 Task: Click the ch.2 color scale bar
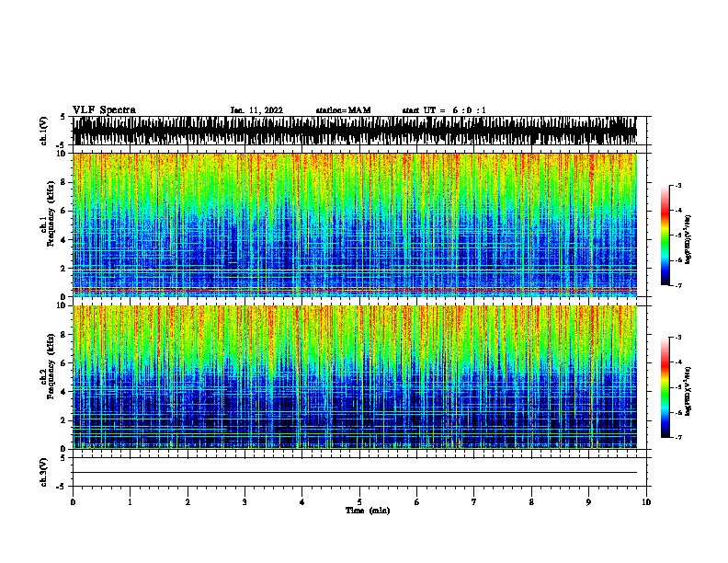click(665, 387)
